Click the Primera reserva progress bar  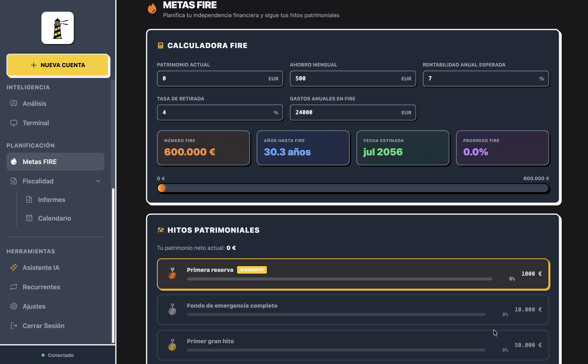pos(339,279)
